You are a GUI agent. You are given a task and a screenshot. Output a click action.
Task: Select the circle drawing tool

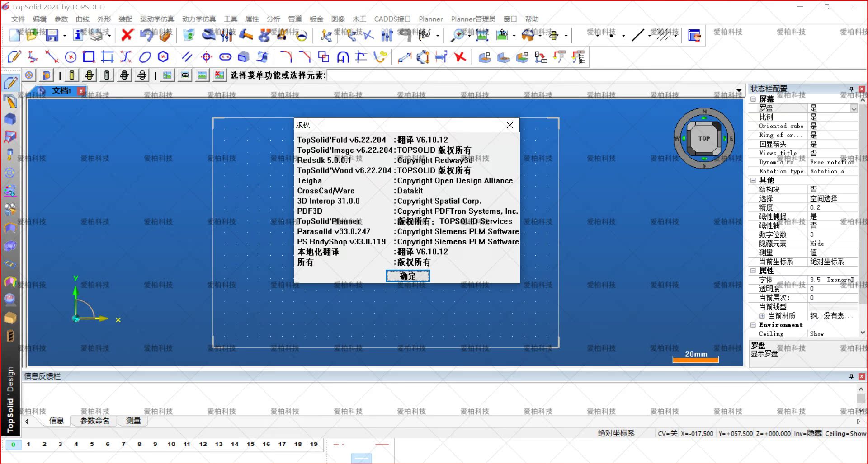(x=71, y=57)
